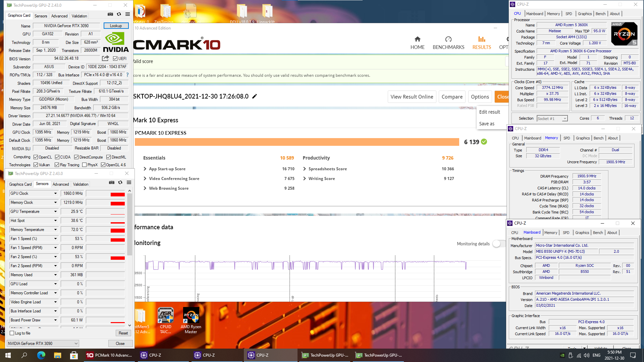Open the Bench tab in top CPU-Z window
Image resolution: width=644 pixels, height=362 pixels.
[600, 14]
